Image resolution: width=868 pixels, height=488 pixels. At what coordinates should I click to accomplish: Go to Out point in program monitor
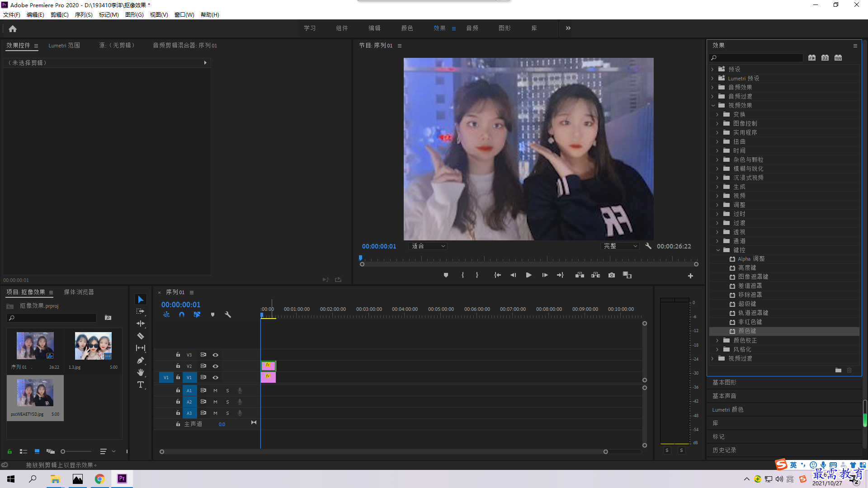coord(560,275)
